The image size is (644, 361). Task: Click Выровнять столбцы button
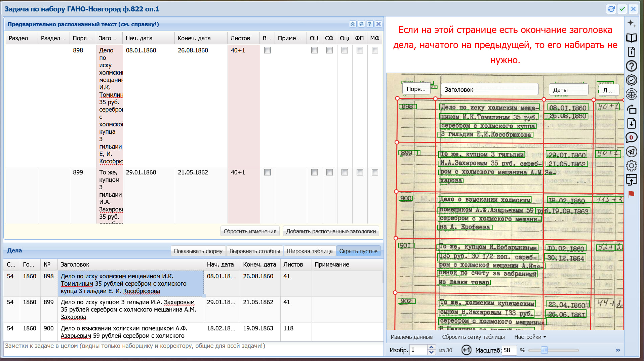coord(255,251)
